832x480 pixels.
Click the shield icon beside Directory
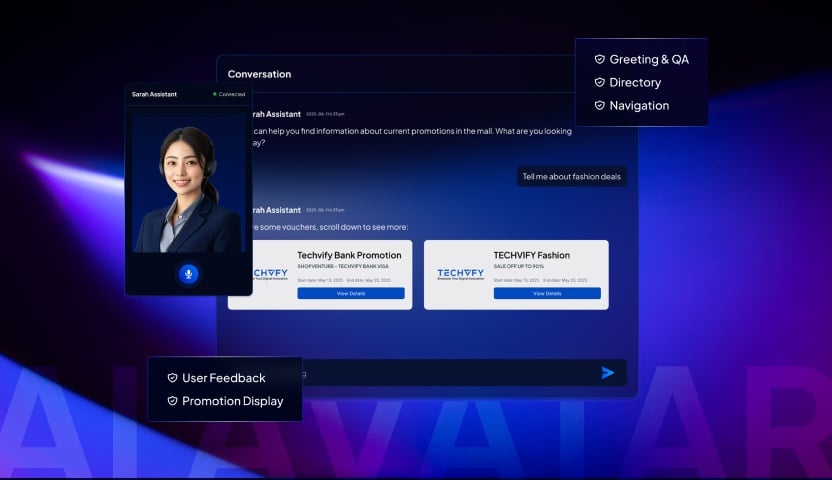[x=600, y=82]
